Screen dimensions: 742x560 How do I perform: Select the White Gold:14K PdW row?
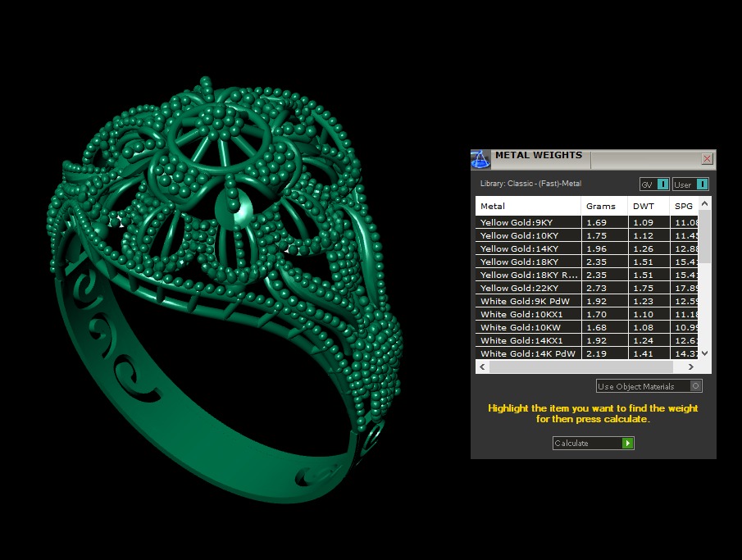tap(587, 353)
